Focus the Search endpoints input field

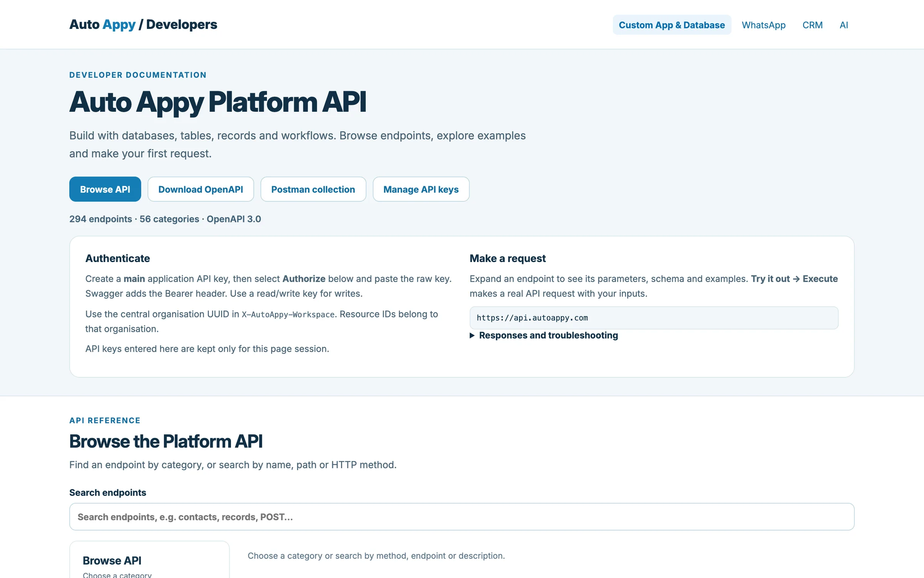(x=462, y=517)
